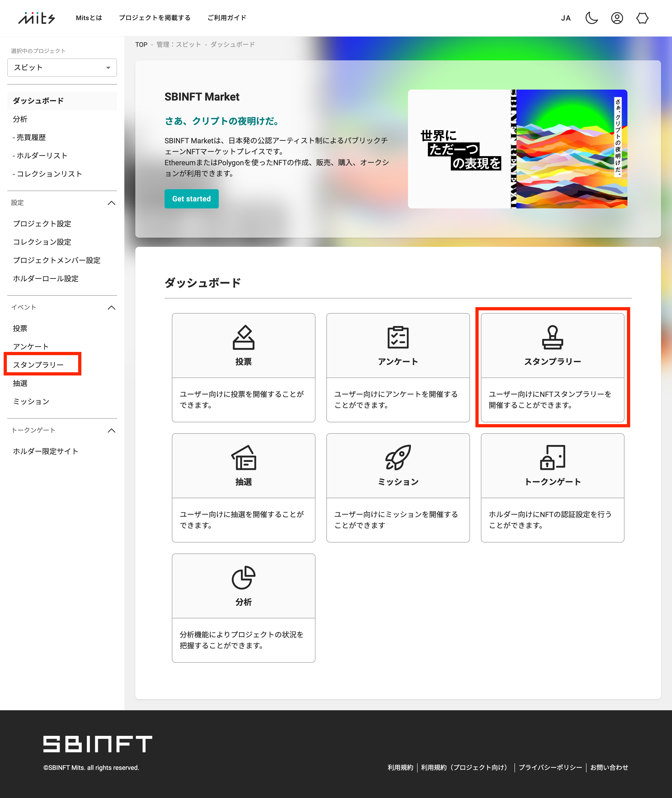The image size is (672, 798).
Task: Select スタンプラリー in sidebar events
Action: [38, 365]
